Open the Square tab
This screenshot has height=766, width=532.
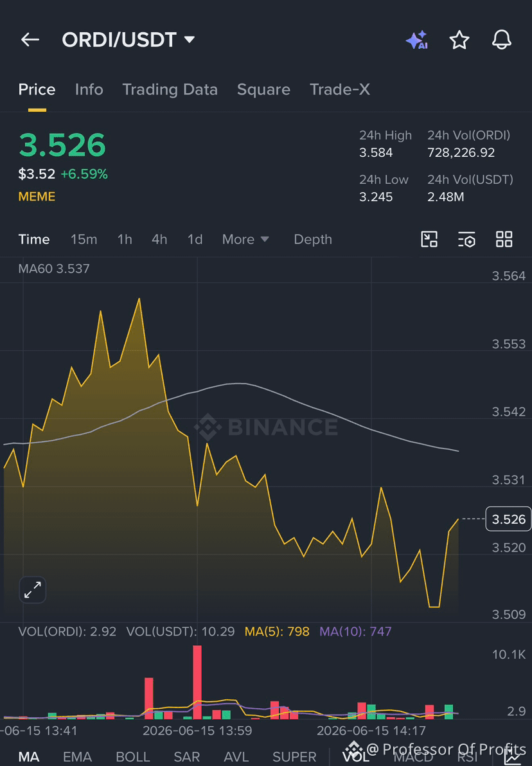(263, 89)
